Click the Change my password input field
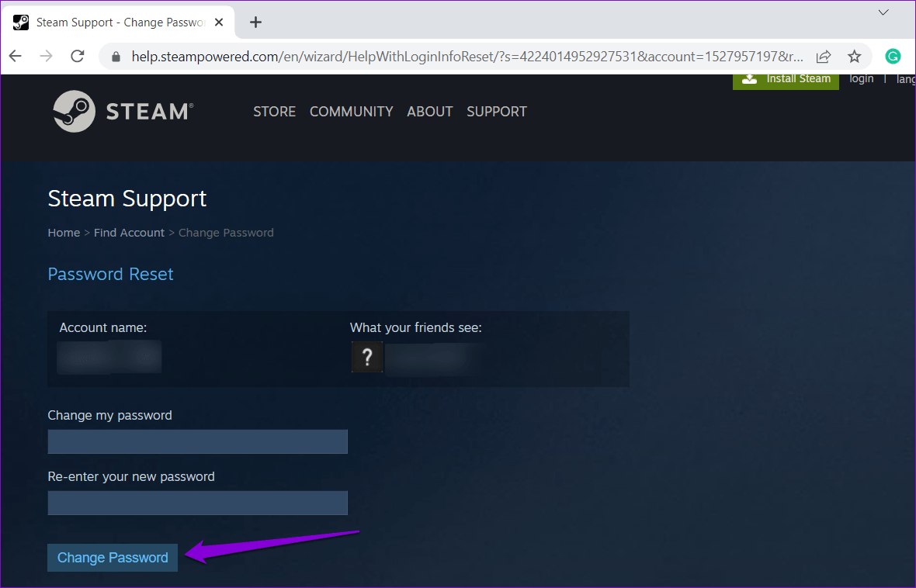 197,441
